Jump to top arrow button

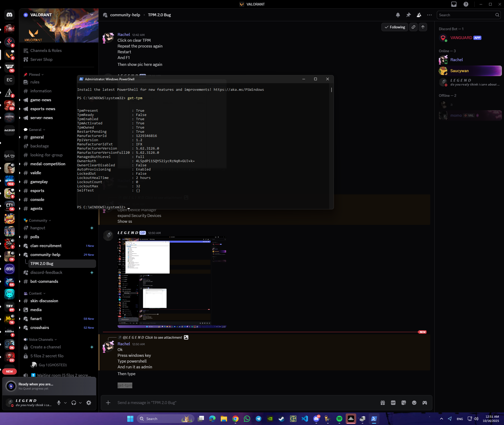point(423,27)
